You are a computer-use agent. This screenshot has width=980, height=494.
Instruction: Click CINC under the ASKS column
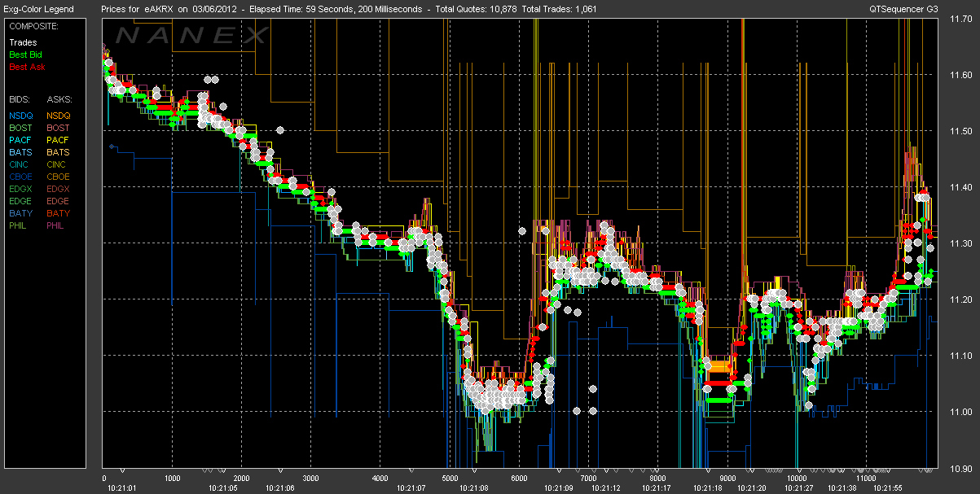pos(58,164)
